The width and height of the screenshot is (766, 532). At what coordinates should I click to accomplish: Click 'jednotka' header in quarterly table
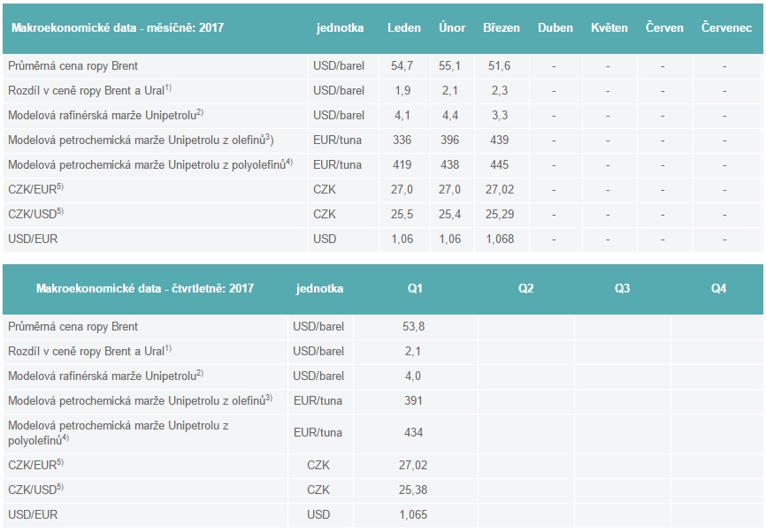(x=319, y=288)
